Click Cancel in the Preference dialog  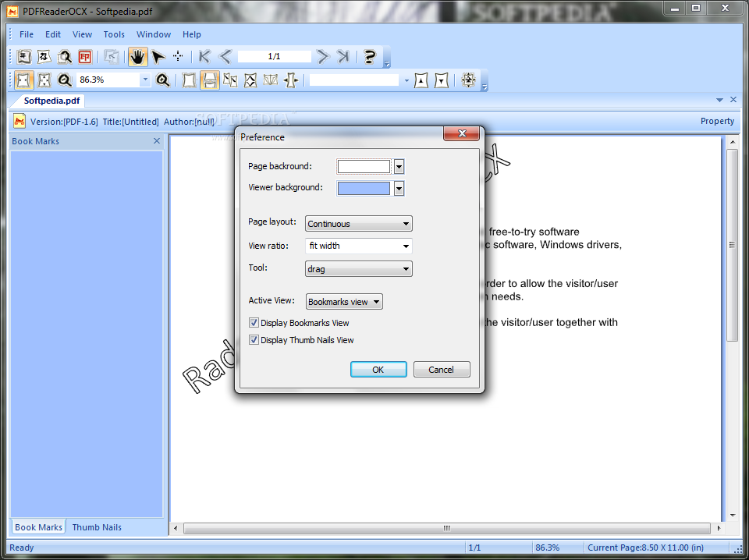(x=442, y=370)
